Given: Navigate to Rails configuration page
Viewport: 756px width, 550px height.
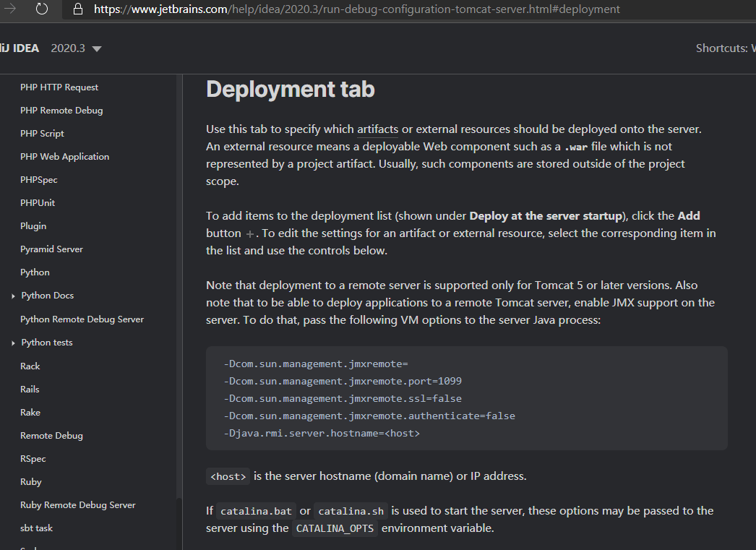Looking at the screenshot, I should click(30, 390).
